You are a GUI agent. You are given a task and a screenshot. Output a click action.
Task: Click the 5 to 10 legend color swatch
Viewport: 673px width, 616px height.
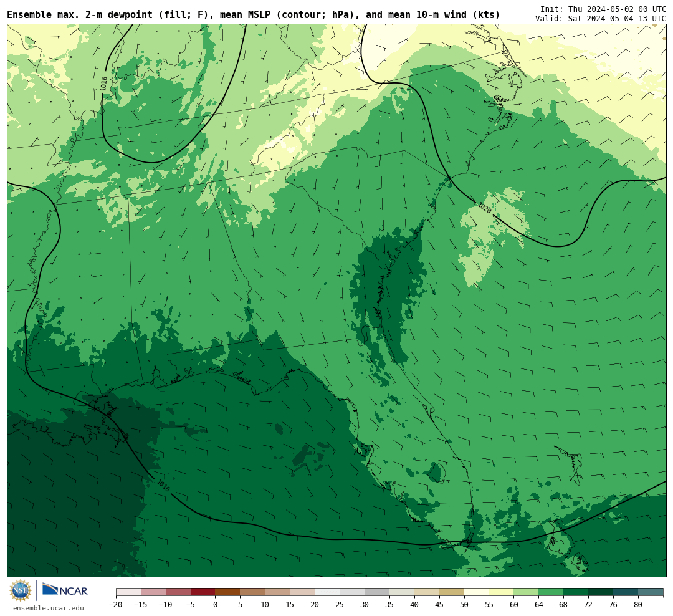coord(253,592)
